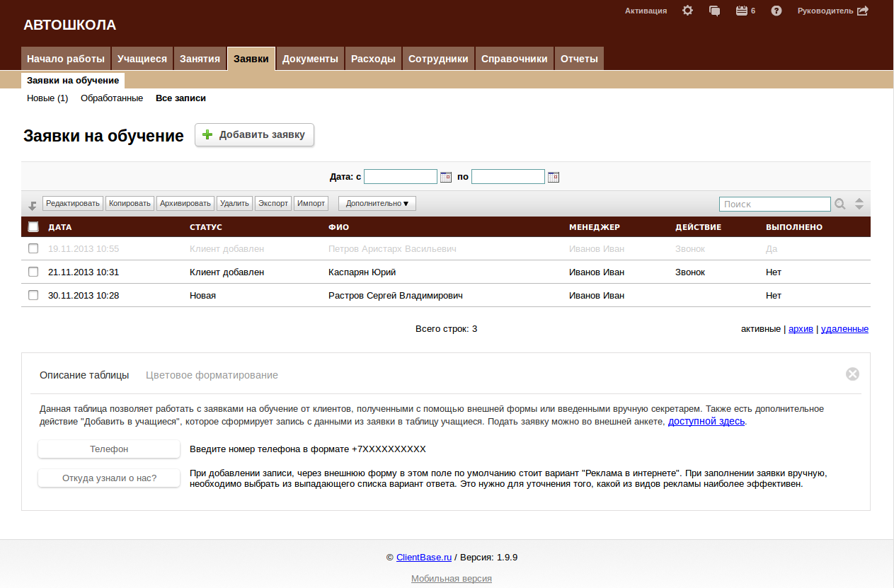Screen dimensions: 894x588
Task: Toggle the select-all checkbox in table header
Action: (33, 227)
